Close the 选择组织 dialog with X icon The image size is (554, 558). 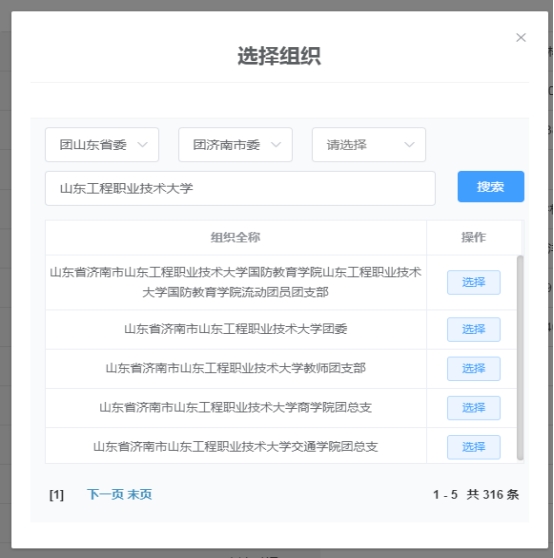521,37
